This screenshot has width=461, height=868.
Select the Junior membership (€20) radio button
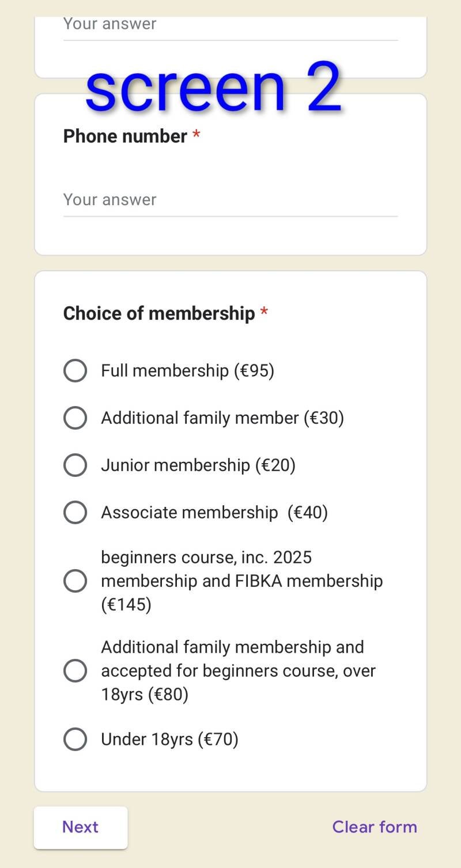75,465
